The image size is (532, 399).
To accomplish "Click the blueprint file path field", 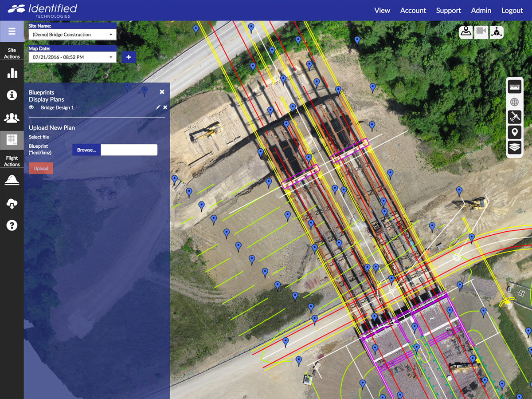I will coord(129,150).
